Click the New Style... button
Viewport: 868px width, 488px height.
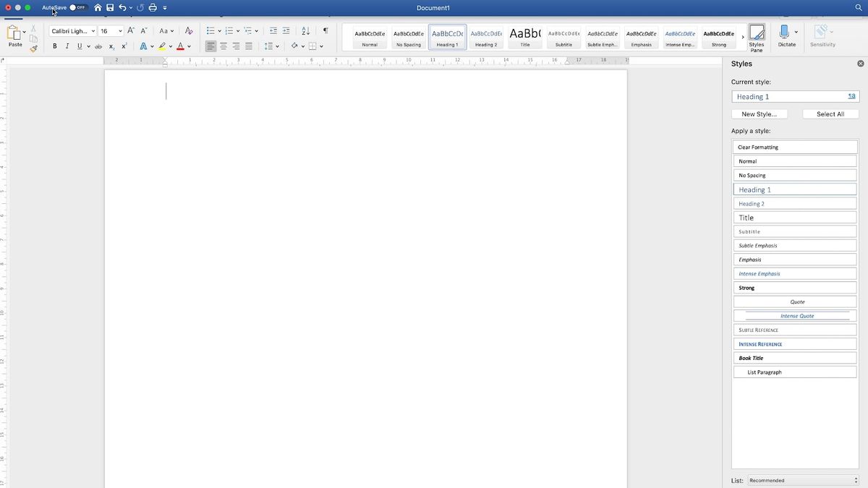click(x=759, y=114)
